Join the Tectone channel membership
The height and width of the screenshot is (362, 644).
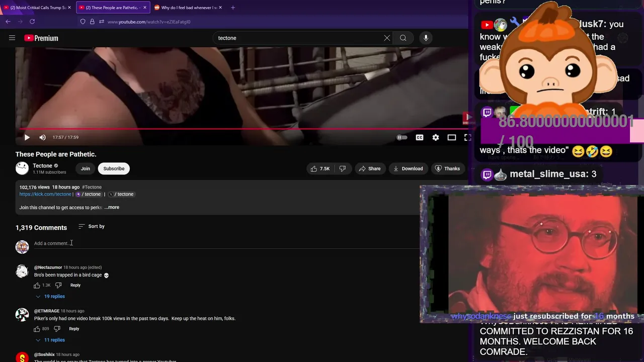click(86, 168)
